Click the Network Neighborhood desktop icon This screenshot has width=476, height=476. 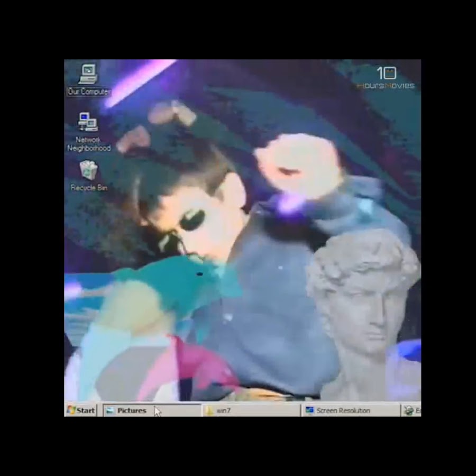click(x=88, y=122)
